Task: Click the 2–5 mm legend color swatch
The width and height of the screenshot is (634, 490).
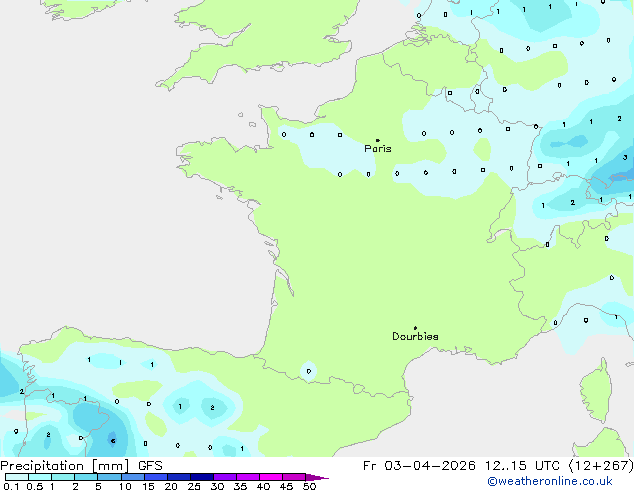Action: pos(86,477)
